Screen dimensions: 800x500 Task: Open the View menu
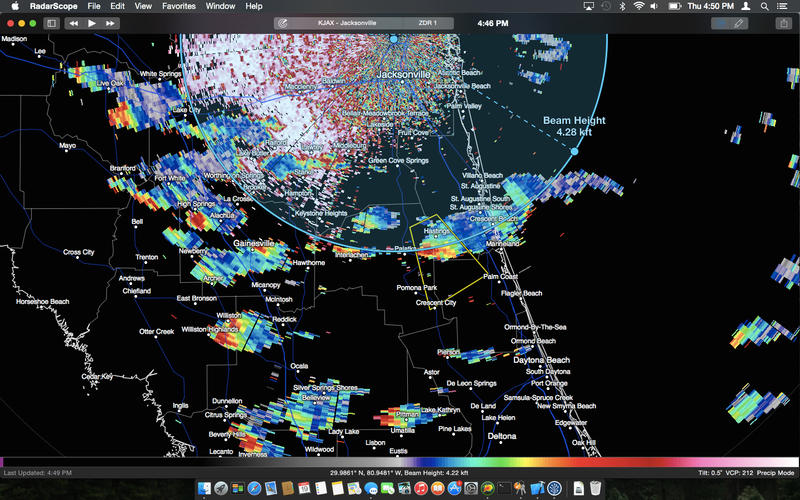coord(143,6)
